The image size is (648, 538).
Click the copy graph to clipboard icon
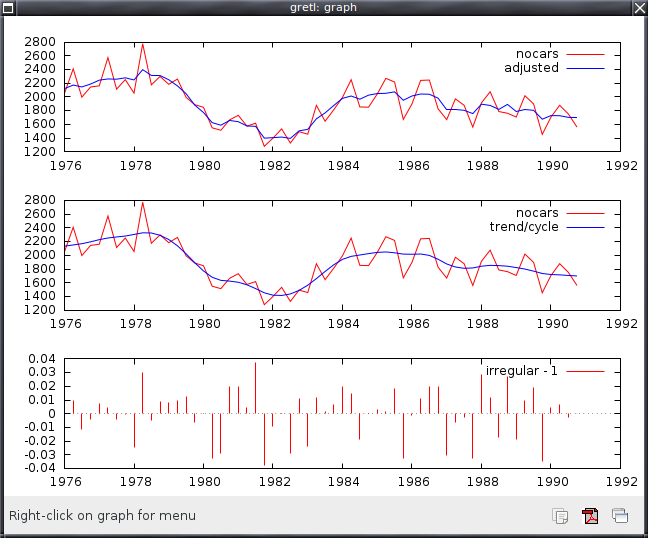click(561, 516)
